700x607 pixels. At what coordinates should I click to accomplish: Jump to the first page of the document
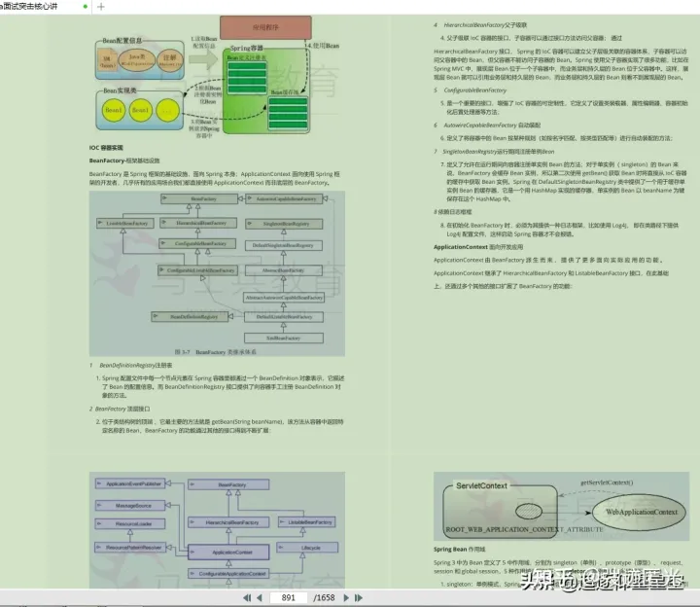[246, 597]
